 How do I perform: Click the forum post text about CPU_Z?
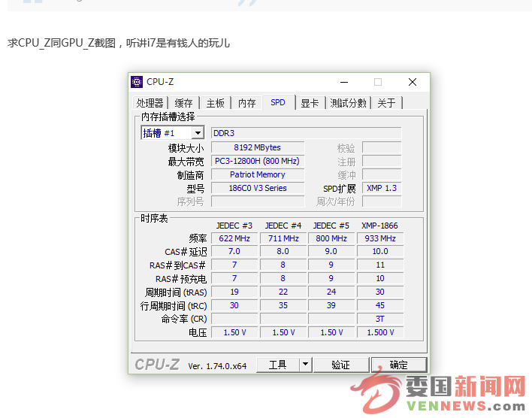(x=119, y=43)
